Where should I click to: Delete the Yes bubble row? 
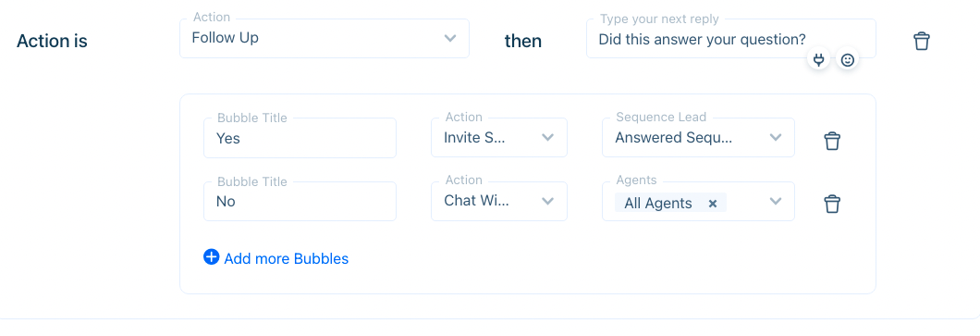(x=832, y=141)
